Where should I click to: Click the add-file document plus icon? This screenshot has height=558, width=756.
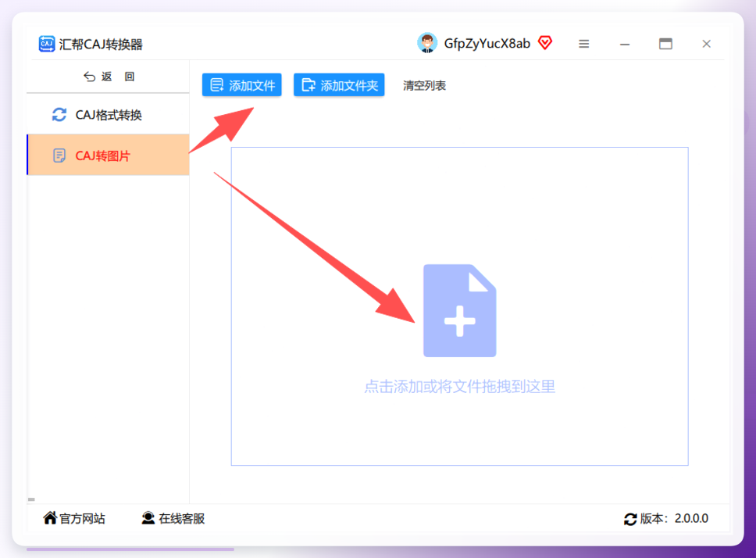[x=459, y=310]
